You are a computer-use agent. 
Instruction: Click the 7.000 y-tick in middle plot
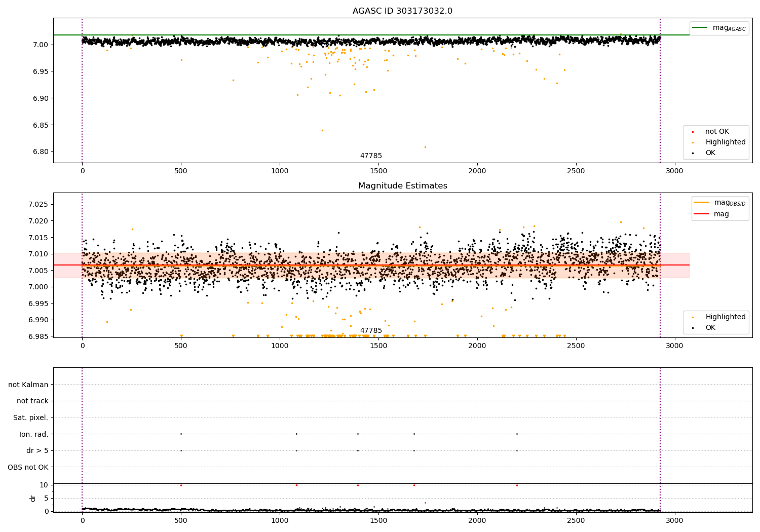pos(39,287)
